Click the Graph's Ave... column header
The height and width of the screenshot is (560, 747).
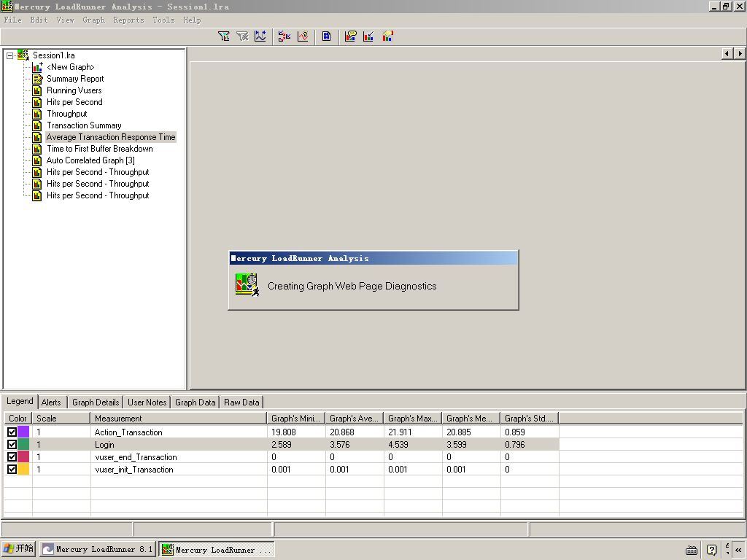[x=355, y=418]
